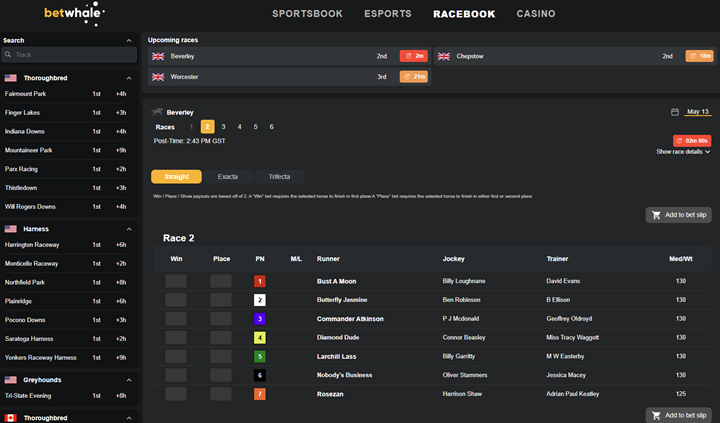The height and width of the screenshot is (423, 720).
Task: Switch to the Exacta bet tab
Action: coord(228,176)
